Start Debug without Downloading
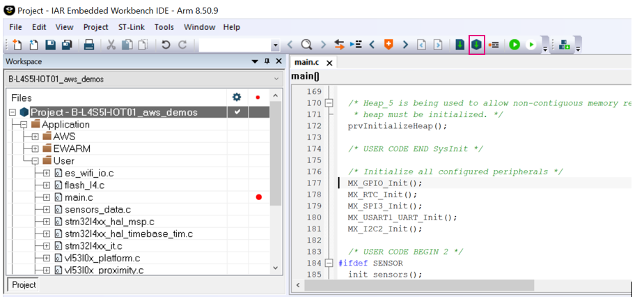The image size is (644, 306). point(531,45)
